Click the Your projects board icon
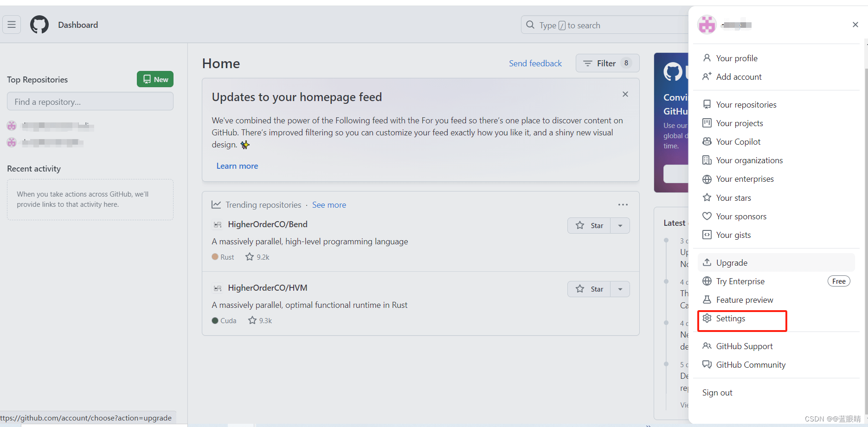This screenshot has height=427, width=868. 707,123
